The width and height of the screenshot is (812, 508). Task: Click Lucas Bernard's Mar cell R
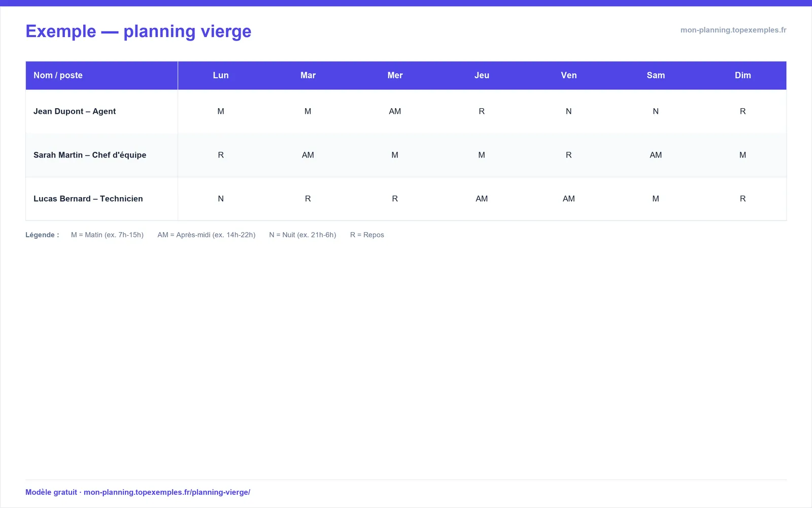pyautogui.click(x=308, y=199)
